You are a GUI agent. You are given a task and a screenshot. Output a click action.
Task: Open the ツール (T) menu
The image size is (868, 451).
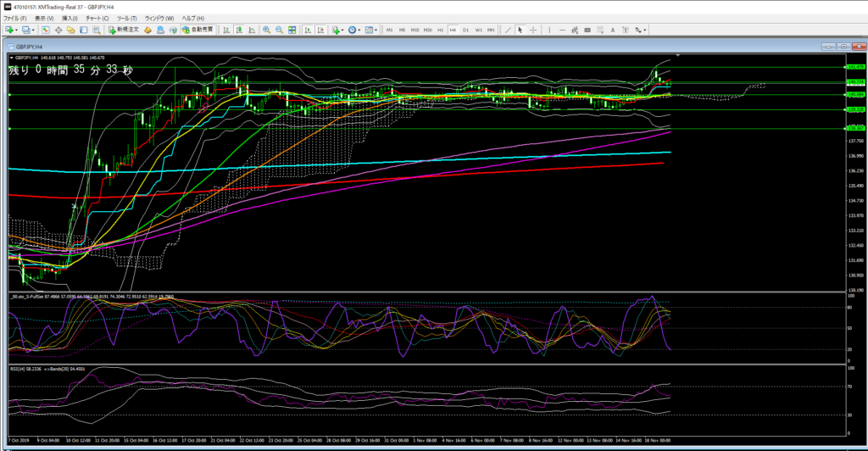(127, 19)
